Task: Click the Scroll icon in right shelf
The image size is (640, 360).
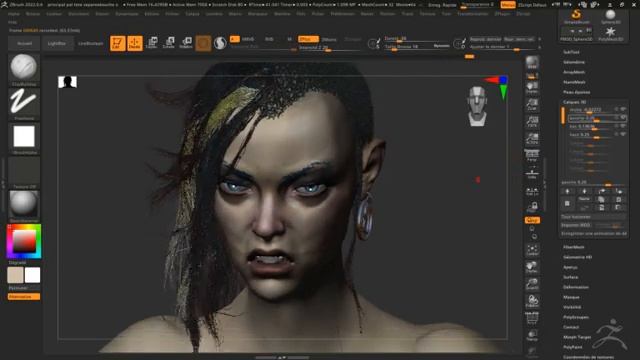Action: pyautogui.click(x=532, y=87)
